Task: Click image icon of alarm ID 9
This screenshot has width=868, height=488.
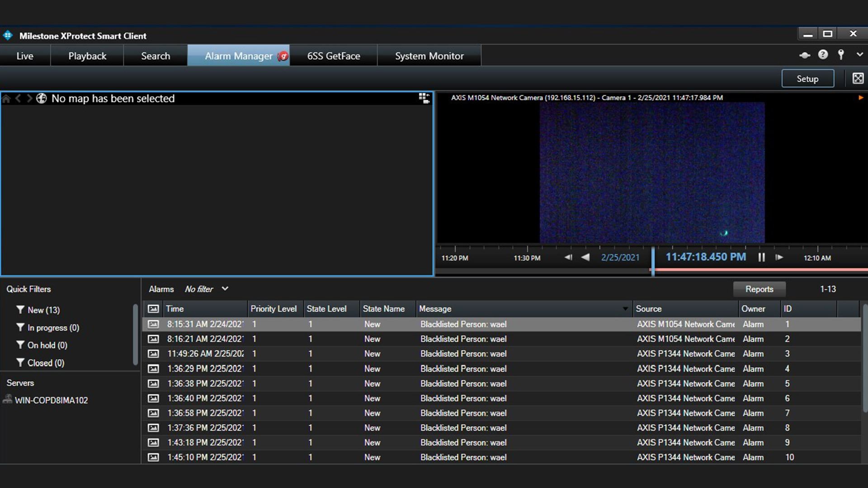Action: coord(154,443)
